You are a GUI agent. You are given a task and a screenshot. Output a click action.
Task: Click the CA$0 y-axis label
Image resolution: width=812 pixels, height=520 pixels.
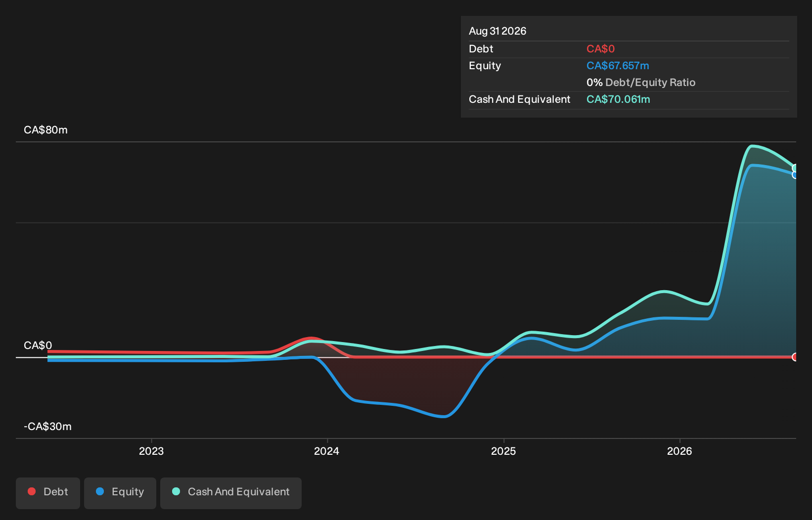coord(38,346)
